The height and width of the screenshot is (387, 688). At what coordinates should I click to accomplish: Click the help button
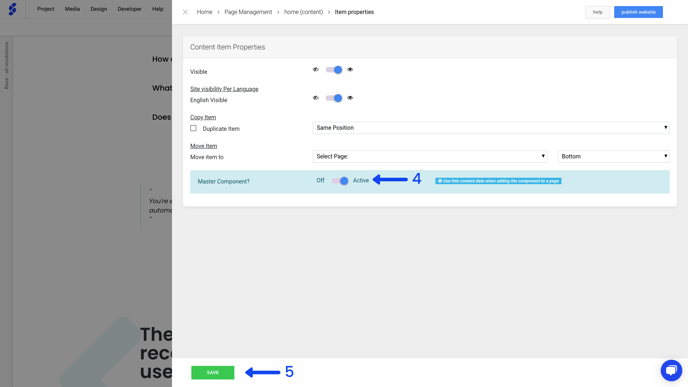click(598, 12)
